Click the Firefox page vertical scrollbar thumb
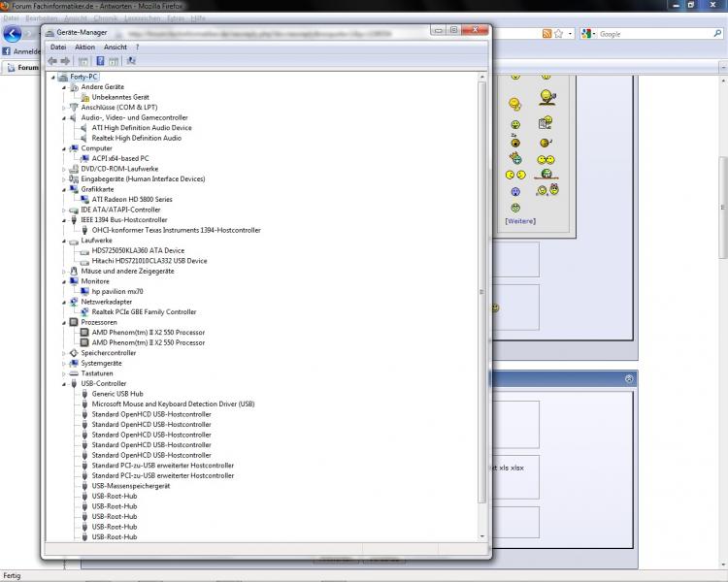Viewport: 728px width, 582px height. (723, 208)
